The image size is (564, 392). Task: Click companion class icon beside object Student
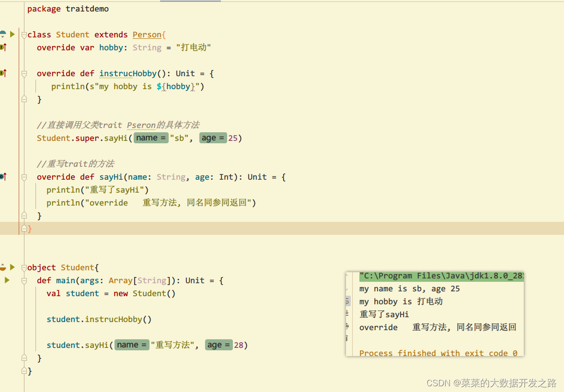2,267
